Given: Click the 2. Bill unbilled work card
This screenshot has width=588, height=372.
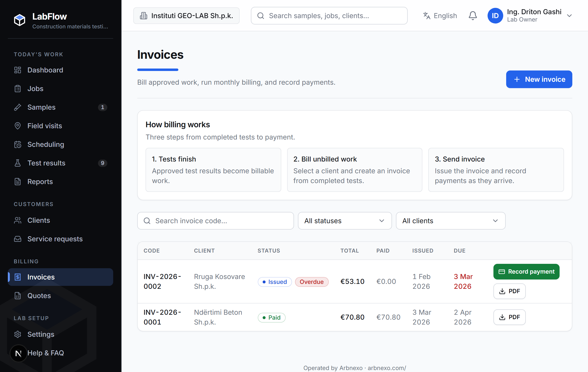Looking at the screenshot, I should (x=355, y=170).
